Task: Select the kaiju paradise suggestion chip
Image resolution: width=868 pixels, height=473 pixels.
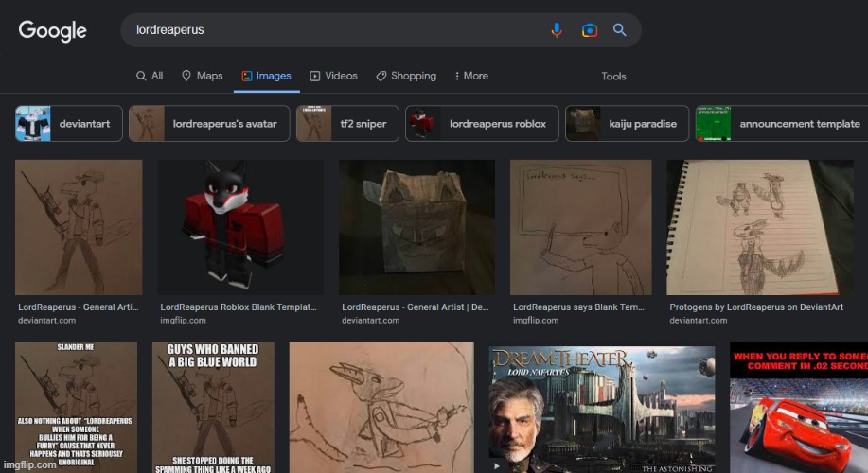Action: (x=625, y=124)
